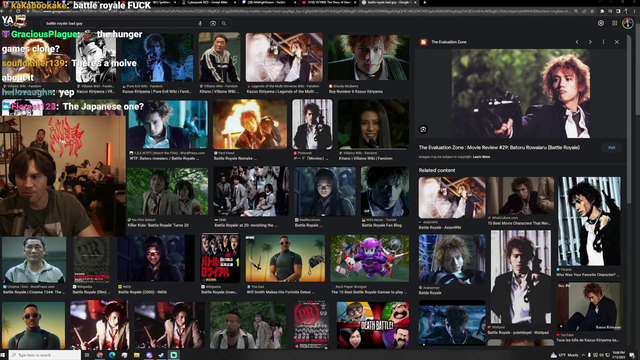Switch to the YouTube VX1000 story tab
The image size is (640, 360).
point(329,2)
